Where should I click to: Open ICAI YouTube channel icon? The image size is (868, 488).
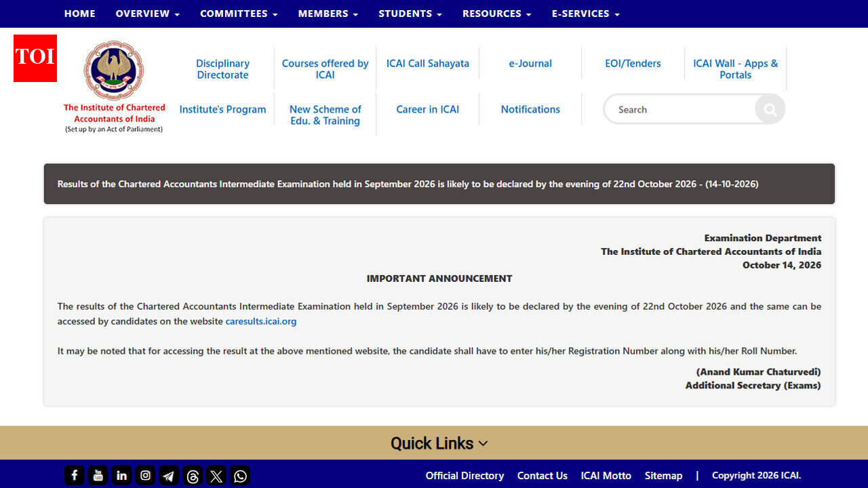[98, 475]
